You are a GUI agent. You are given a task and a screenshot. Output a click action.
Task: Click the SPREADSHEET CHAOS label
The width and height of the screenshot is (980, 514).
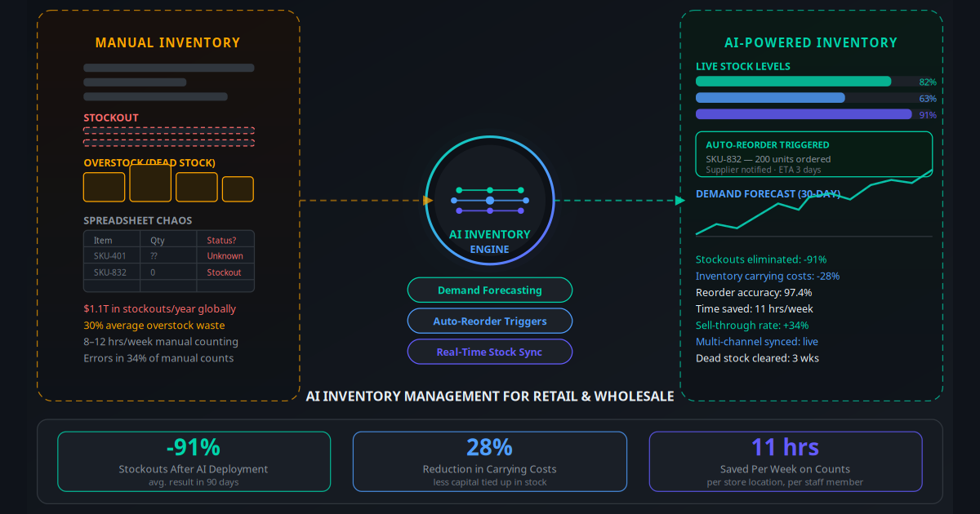pyautogui.click(x=138, y=220)
